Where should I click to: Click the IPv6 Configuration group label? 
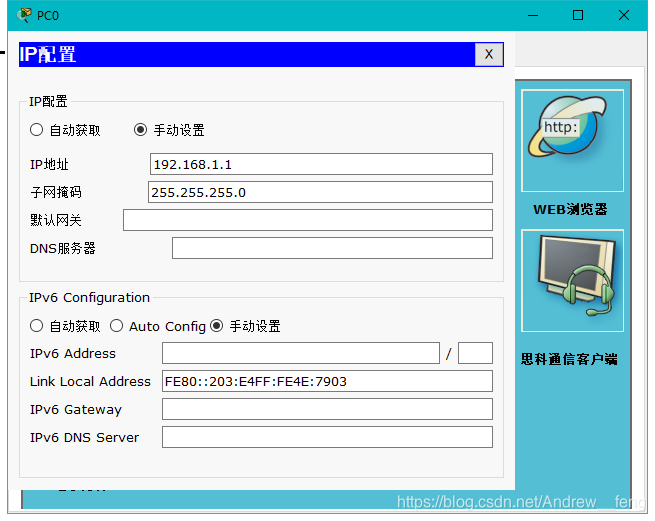89,297
